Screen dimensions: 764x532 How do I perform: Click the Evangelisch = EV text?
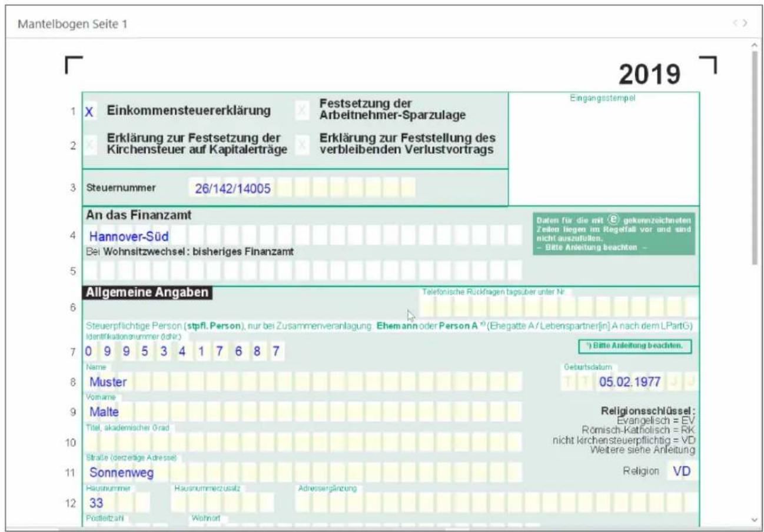(x=656, y=420)
